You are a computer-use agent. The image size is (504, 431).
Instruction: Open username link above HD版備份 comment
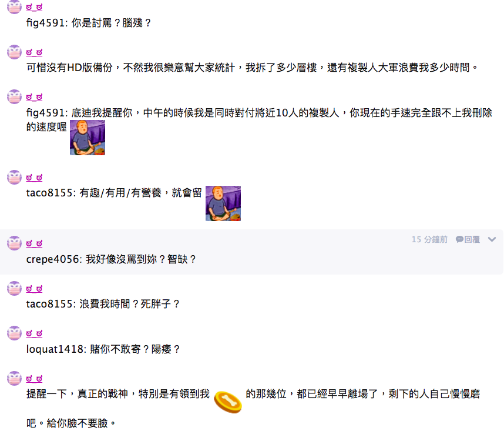35,52
